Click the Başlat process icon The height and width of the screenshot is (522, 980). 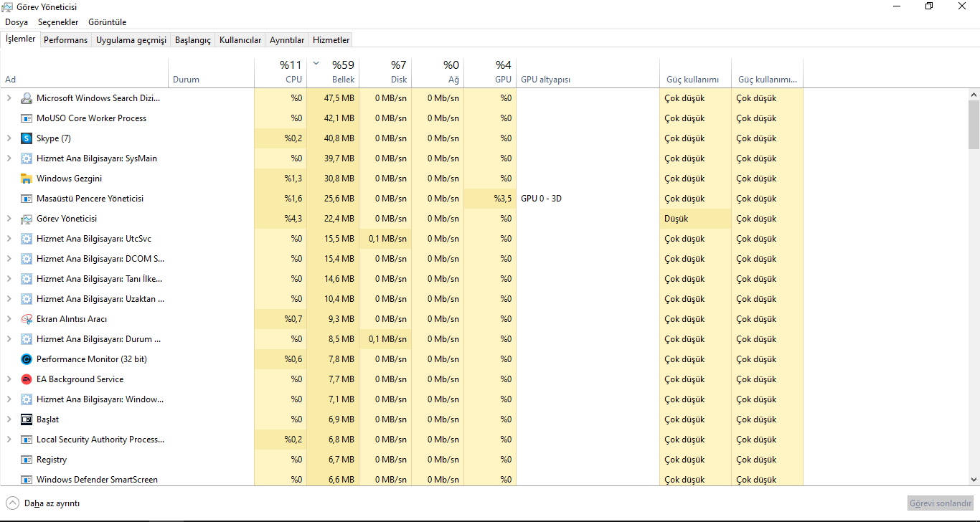[27, 419]
